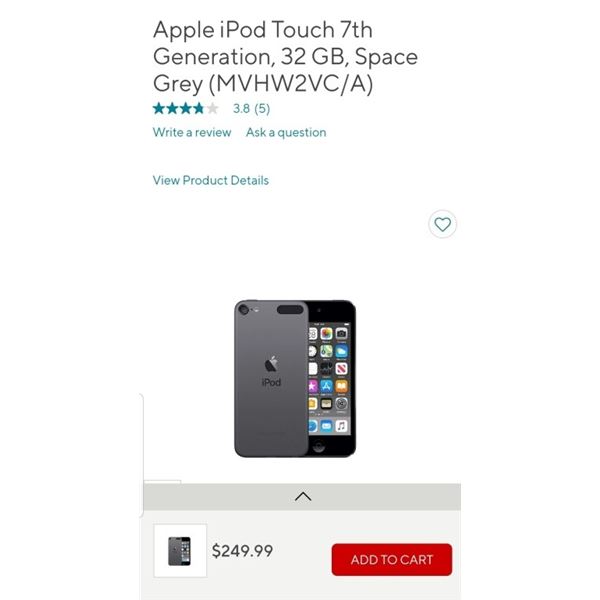Click the first filled rating star

click(x=159, y=109)
